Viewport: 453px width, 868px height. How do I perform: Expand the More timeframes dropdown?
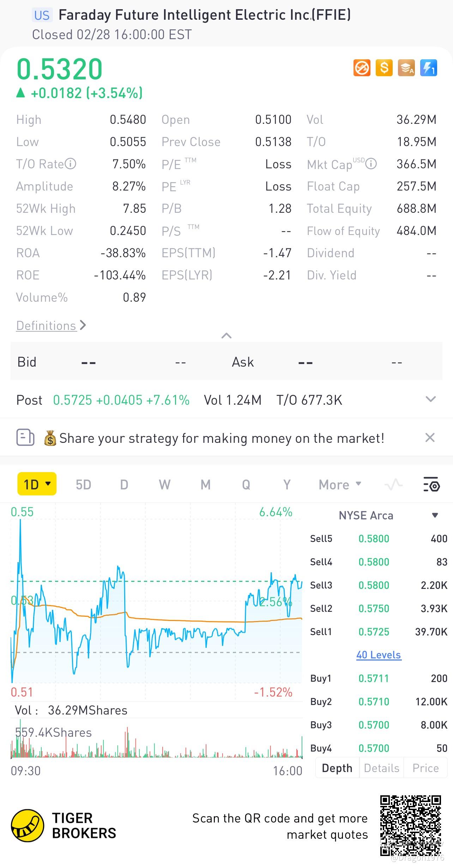pyautogui.click(x=340, y=484)
